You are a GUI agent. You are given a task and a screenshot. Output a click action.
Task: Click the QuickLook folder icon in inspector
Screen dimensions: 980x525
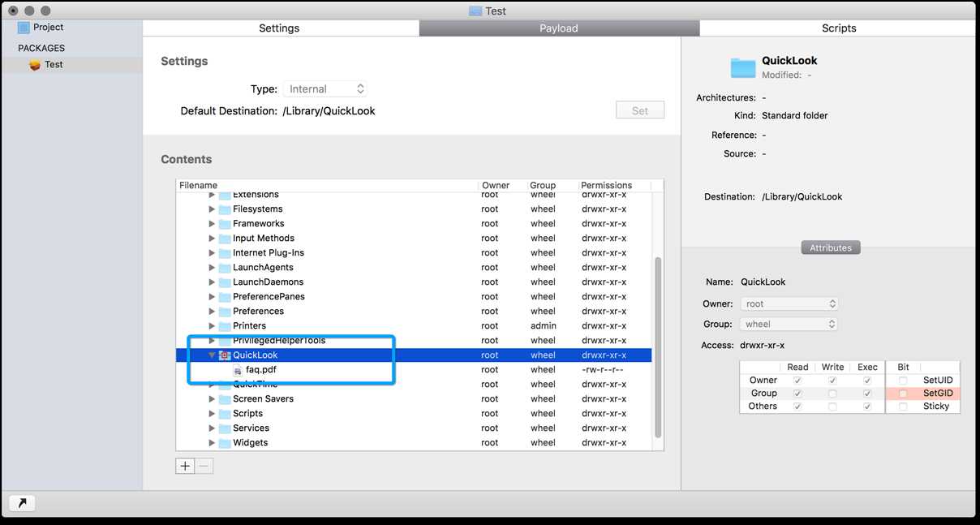click(x=743, y=68)
